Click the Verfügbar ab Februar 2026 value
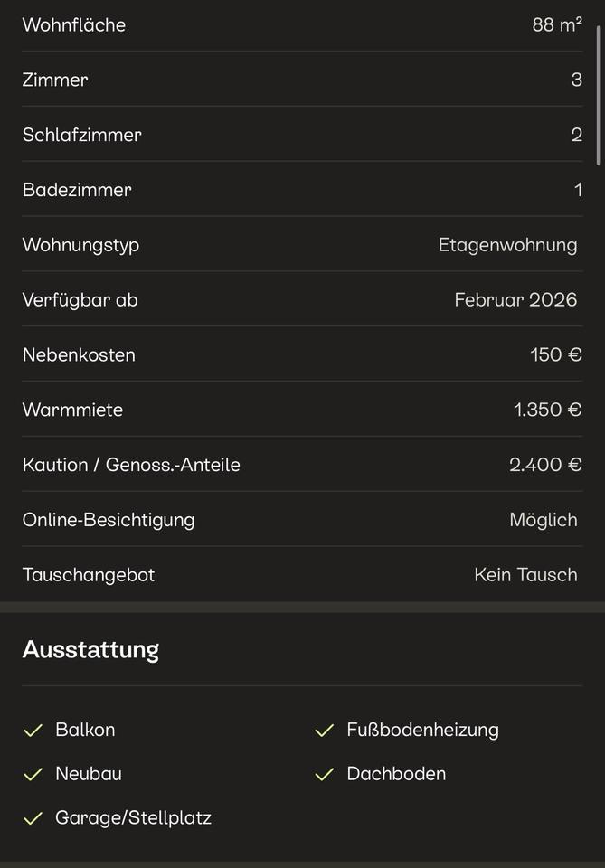This screenshot has height=868, width=605. 515,300
